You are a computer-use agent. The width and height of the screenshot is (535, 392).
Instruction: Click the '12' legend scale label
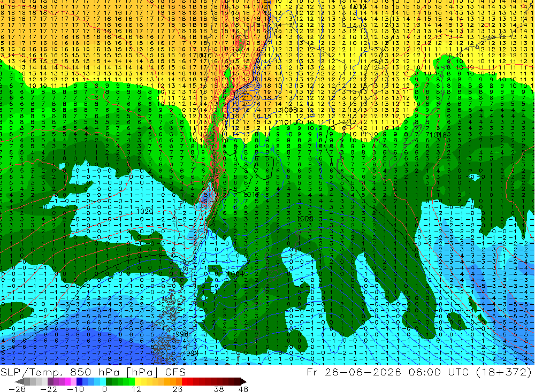136,389
